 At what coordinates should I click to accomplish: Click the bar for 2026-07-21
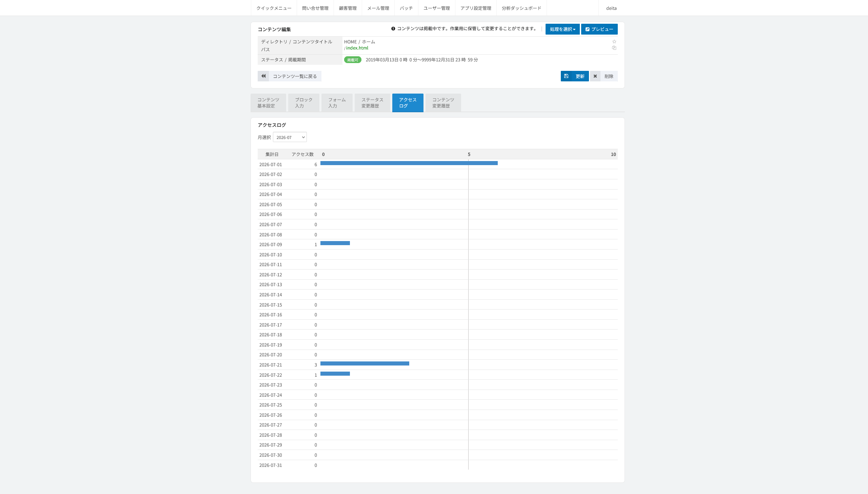tap(364, 363)
